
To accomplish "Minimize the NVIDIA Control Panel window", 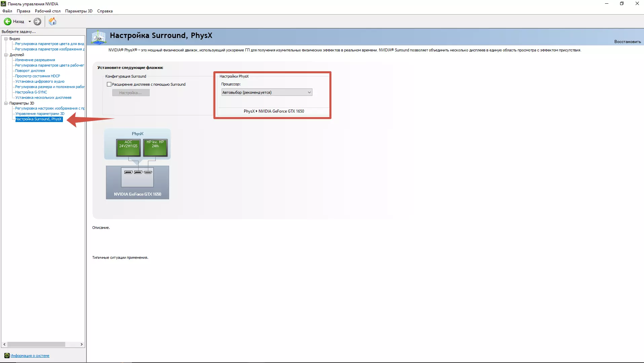I will pyautogui.click(x=607, y=4).
